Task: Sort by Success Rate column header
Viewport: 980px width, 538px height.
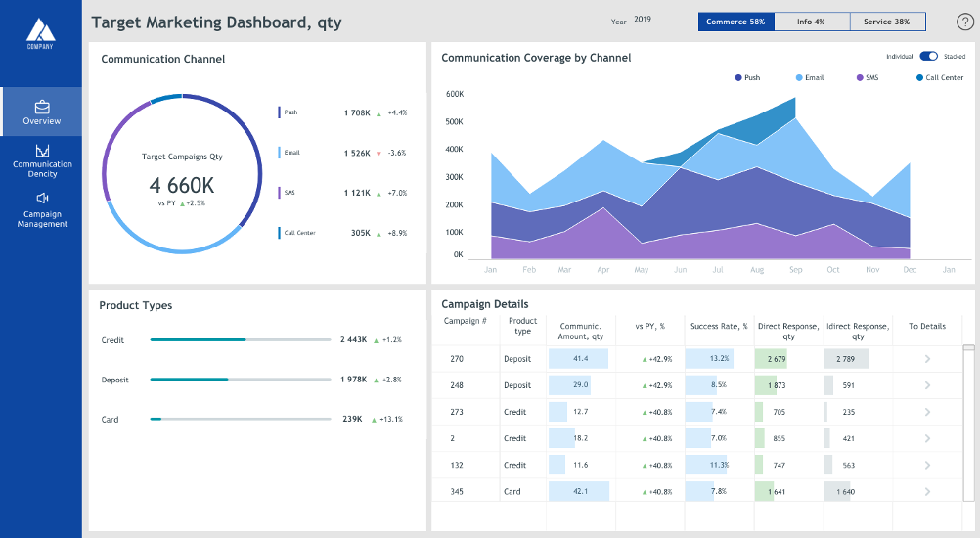Action: click(719, 326)
